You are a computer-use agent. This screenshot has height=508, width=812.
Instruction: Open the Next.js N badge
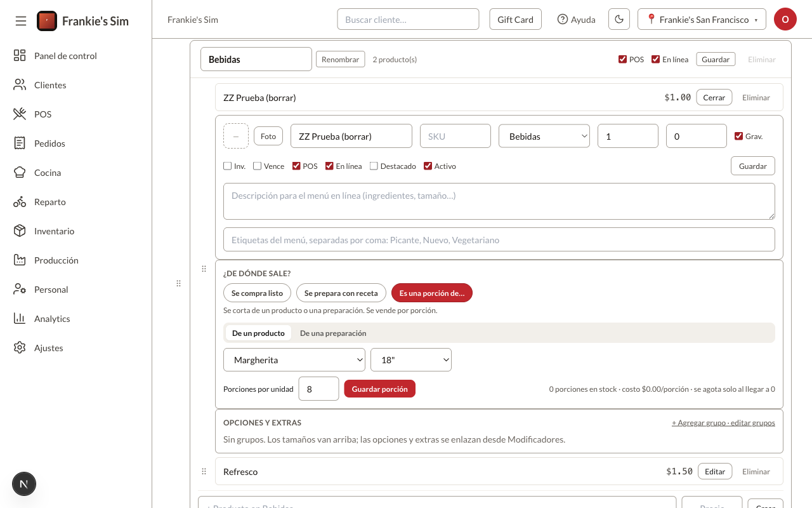pyautogui.click(x=24, y=484)
